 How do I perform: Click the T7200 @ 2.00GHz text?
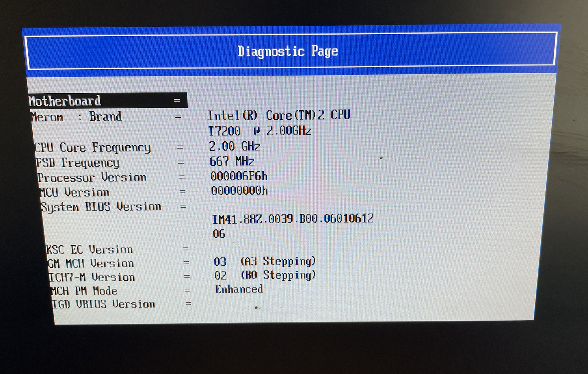coord(260,131)
